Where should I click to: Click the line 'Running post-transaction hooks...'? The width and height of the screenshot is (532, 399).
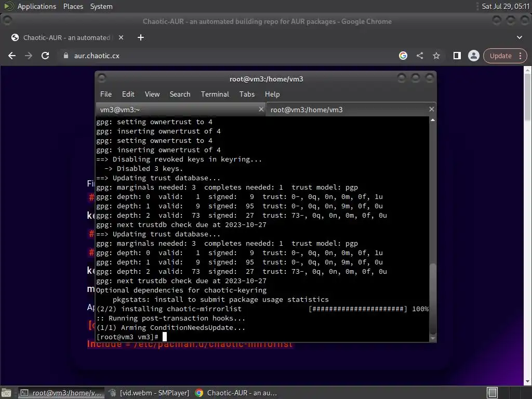[177, 318]
